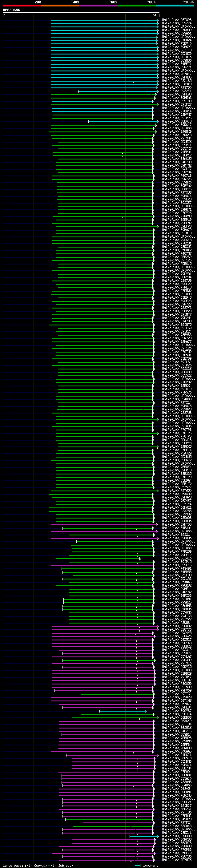Click the short cyan alignment bar for UniRef100_B8B0I3
Viewport: 197px width, 868px height.
(123, 122)
